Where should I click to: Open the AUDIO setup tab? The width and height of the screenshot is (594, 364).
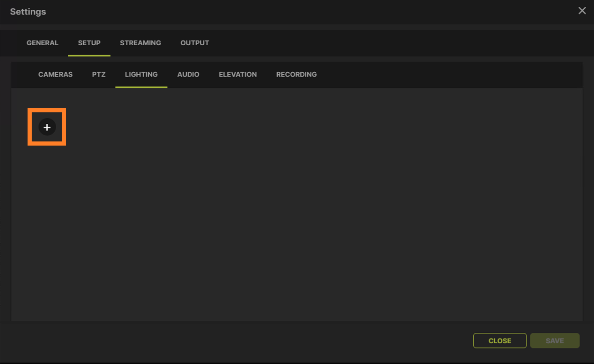click(x=188, y=74)
